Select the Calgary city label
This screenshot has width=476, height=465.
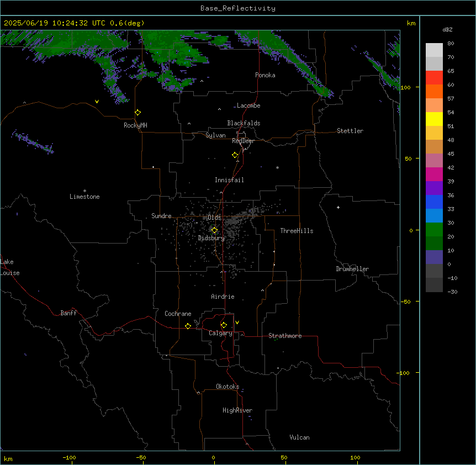(220, 333)
